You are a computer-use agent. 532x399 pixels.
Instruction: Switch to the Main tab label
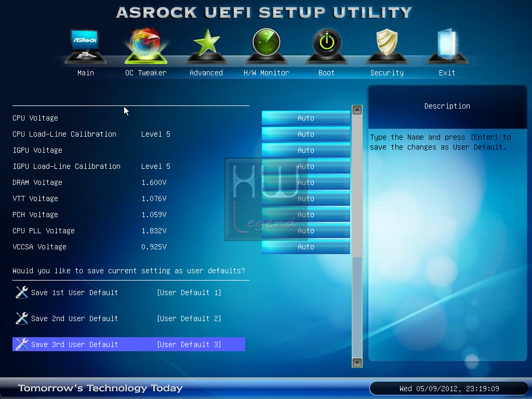pos(86,73)
